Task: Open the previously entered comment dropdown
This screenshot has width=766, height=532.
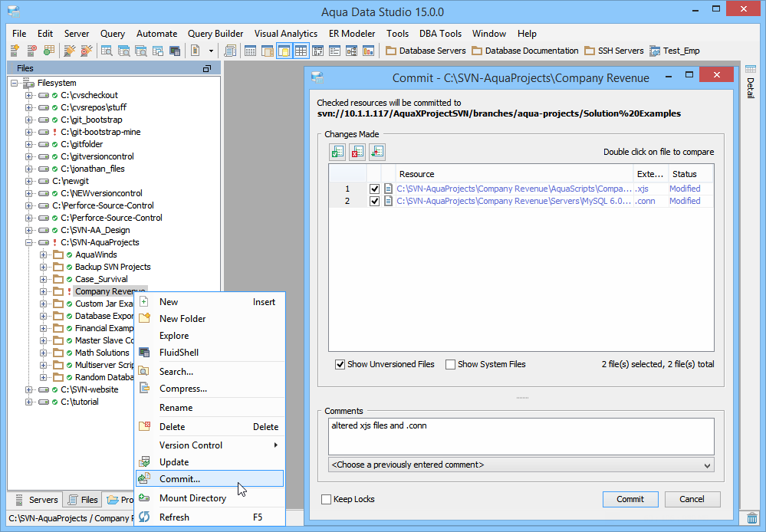Action: [x=521, y=465]
